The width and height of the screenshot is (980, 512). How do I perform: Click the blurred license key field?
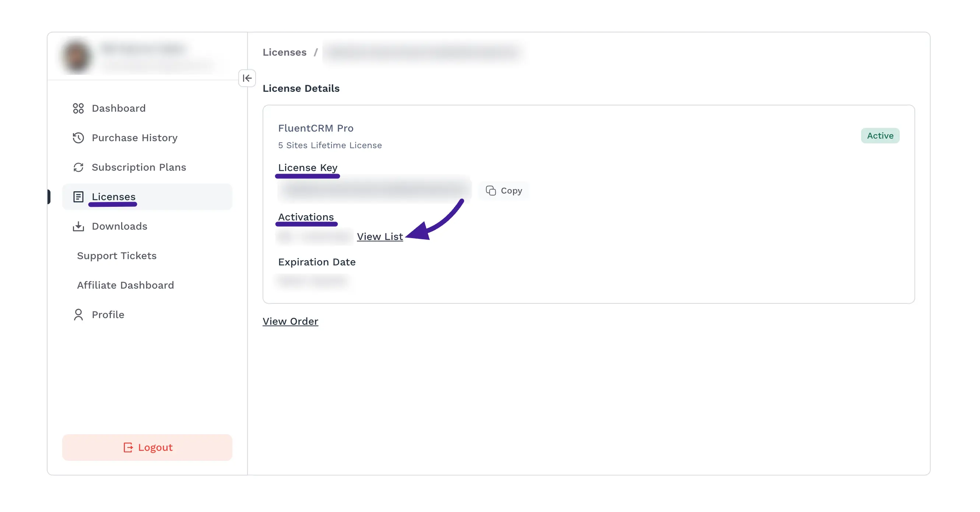click(375, 189)
